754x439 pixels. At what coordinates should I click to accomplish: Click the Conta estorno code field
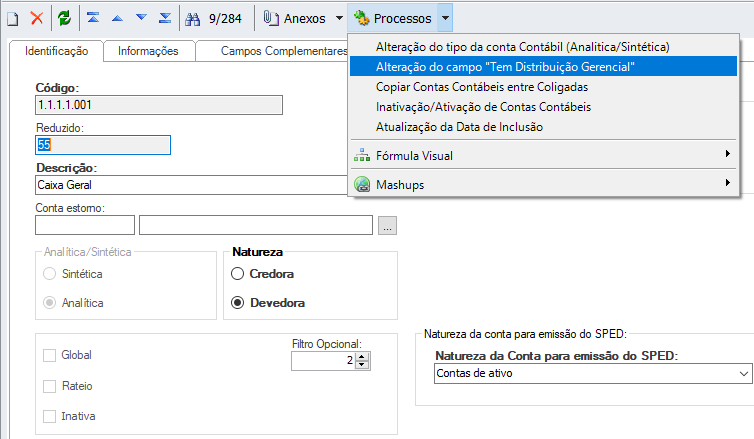pyautogui.click(x=85, y=226)
